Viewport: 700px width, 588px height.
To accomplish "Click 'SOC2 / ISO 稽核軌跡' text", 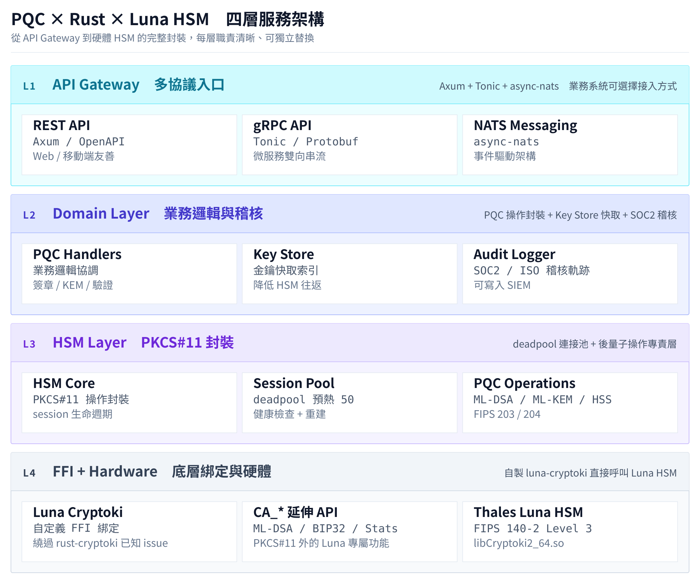I will [532, 271].
